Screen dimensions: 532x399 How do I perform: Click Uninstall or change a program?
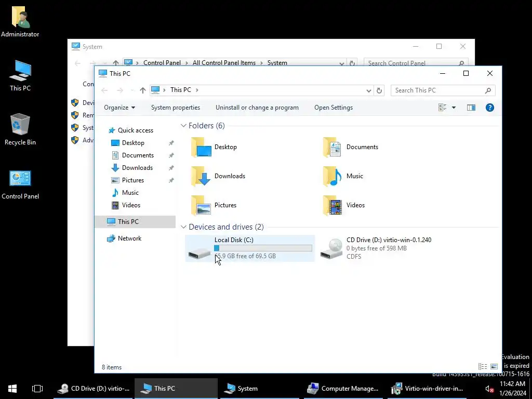tap(257, 108)
